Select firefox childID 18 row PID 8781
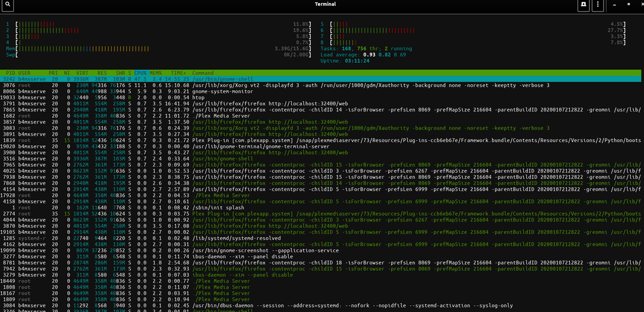Image resolution: width=644 pixels, height=312 pixels. click(x=322, y=263)
